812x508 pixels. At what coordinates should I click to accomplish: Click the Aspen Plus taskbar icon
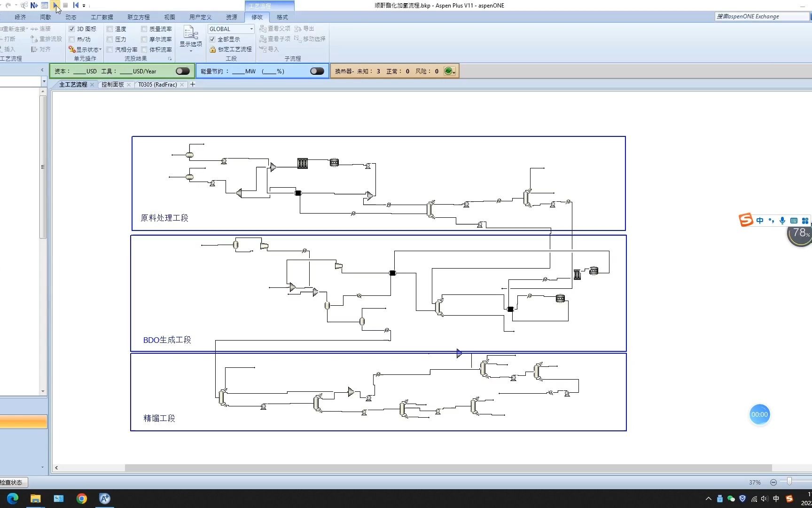pyautogui.click(x=105, y=499)
